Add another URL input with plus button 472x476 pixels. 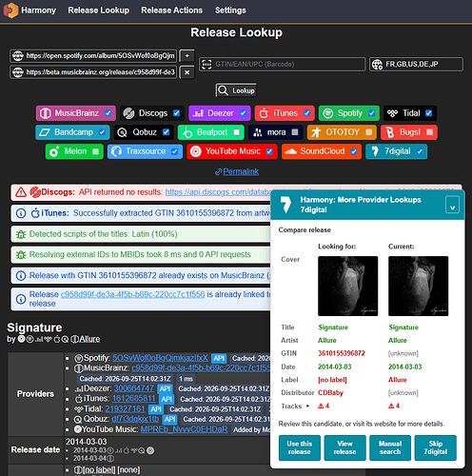point(187,56)
